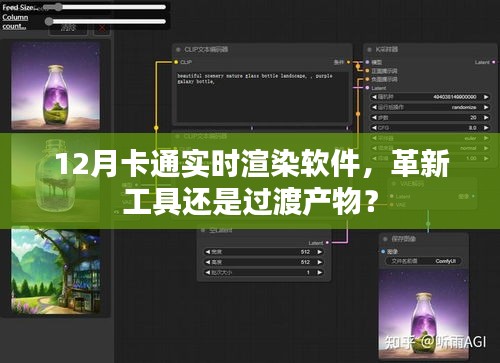Select previous option for randomize control

(x=374, y=107)
